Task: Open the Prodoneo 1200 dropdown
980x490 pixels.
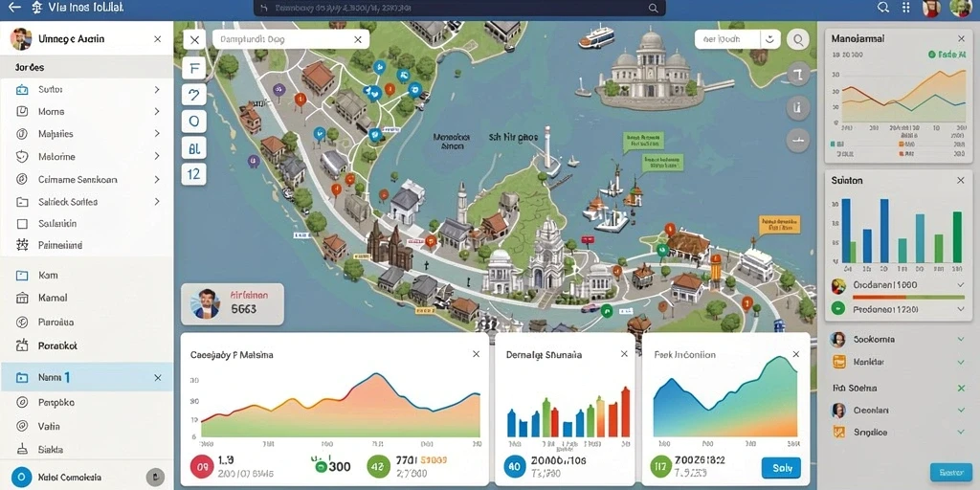Action: point(961,308)
